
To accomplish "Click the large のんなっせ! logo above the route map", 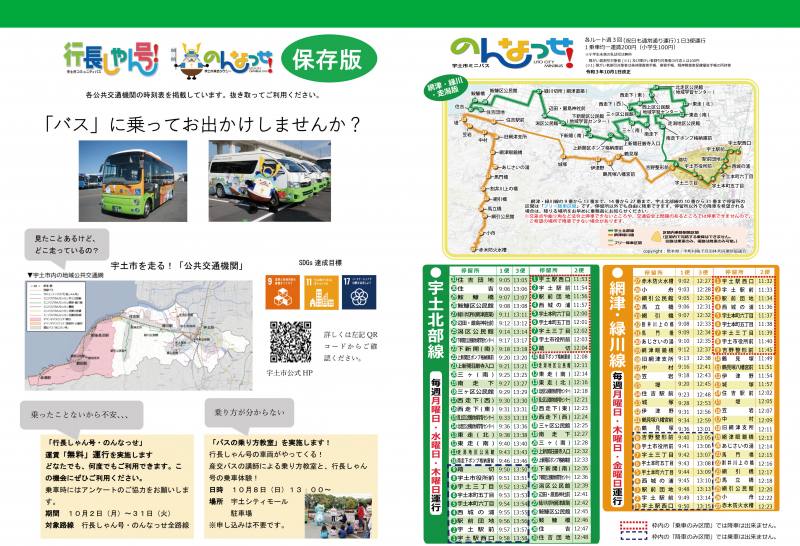I will 512,53.
